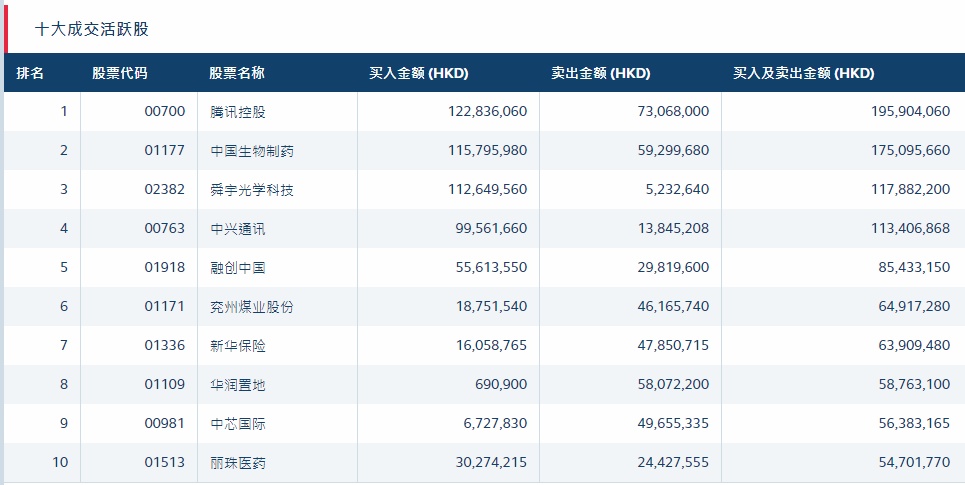Select stock code 00981

[x=164, y=423]
